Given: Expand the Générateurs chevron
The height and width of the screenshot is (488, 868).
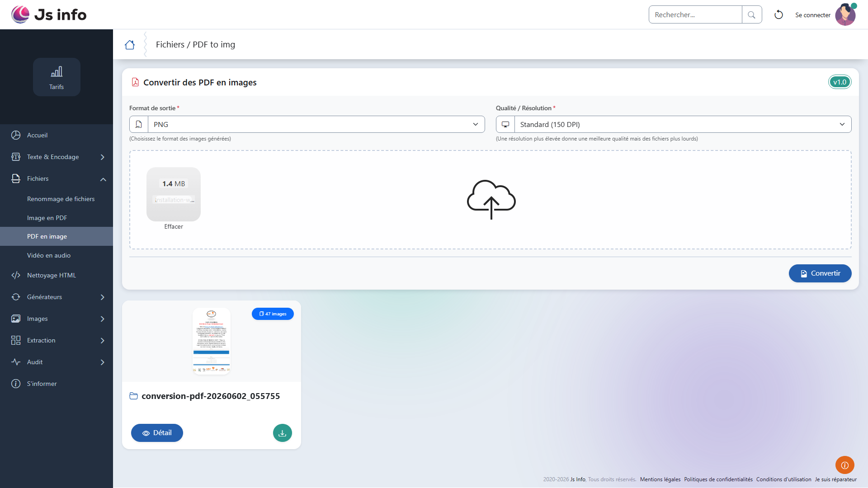Looking at the screenshot, I should pyautogui.click(x=103, y=297).
